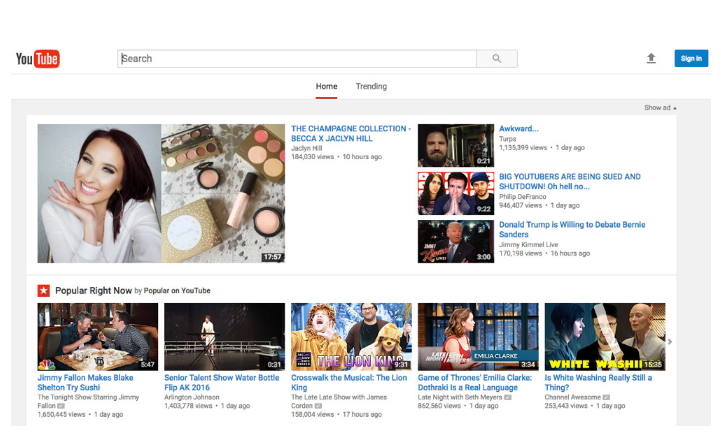The image size is (721, 446).
Task: Click the 1,650,445 views text
Action: point(62,415)
